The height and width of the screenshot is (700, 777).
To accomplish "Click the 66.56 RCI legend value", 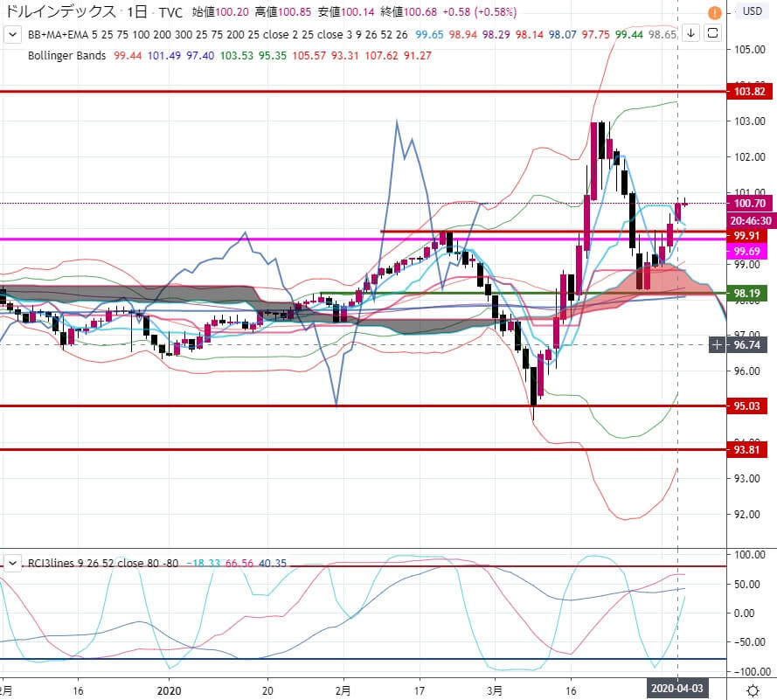I will click(x=239, y=564).
